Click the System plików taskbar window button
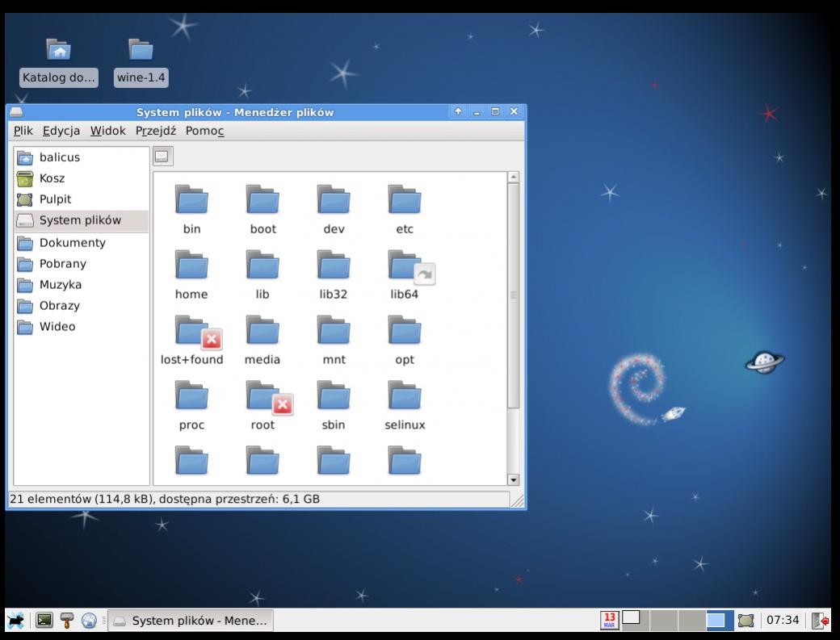Screen dimensions: 840x640 tap(191, 621)
